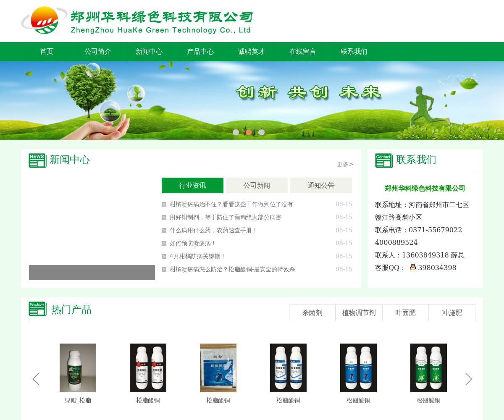Select the first banner slide dot
This screenshot has height=420, width=504.
[236, 132]
